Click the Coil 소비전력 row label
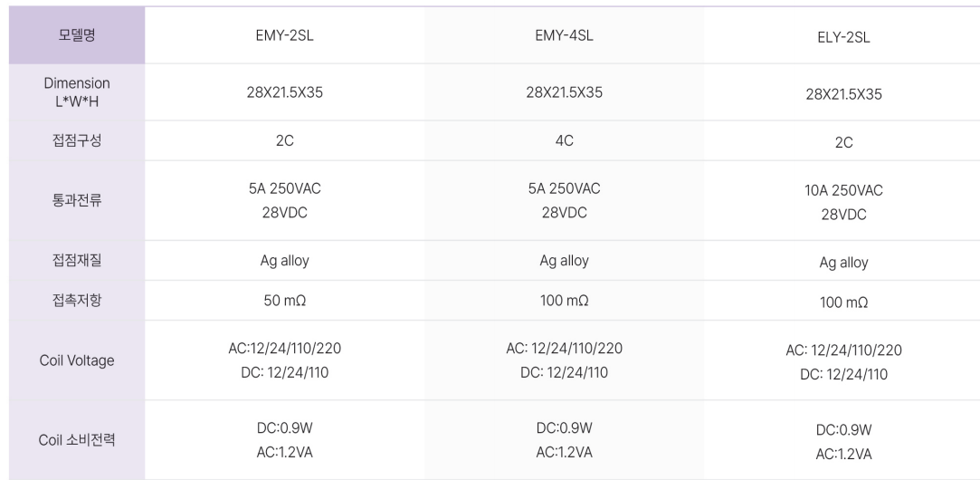 click(x=77, y=440)
